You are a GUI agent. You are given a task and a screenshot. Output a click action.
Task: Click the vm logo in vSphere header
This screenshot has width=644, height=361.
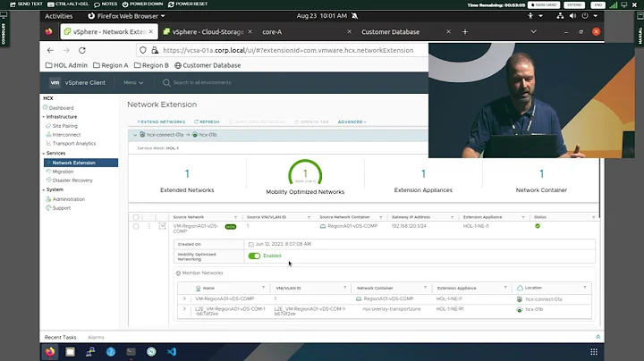pyautogui.click(x=55, y=82)
